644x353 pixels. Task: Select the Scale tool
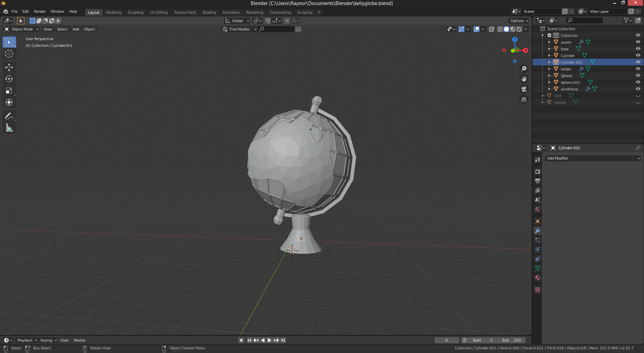(9, 91)
